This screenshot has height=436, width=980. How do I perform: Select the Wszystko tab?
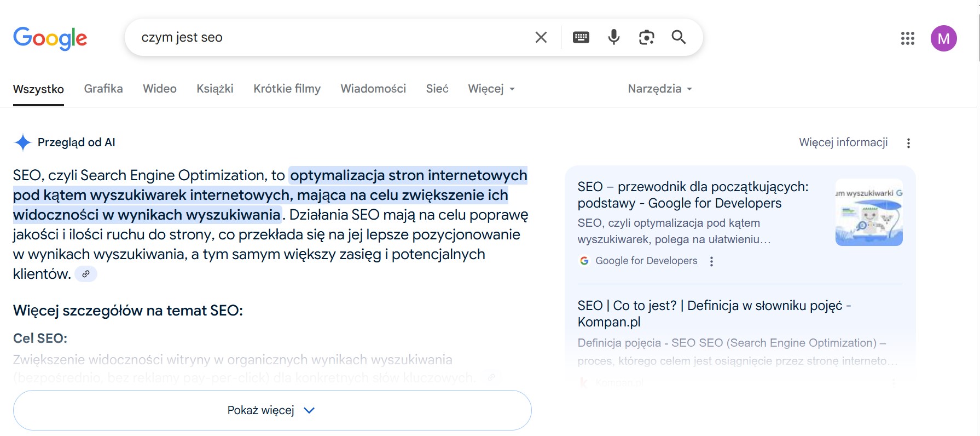point(38,89)
